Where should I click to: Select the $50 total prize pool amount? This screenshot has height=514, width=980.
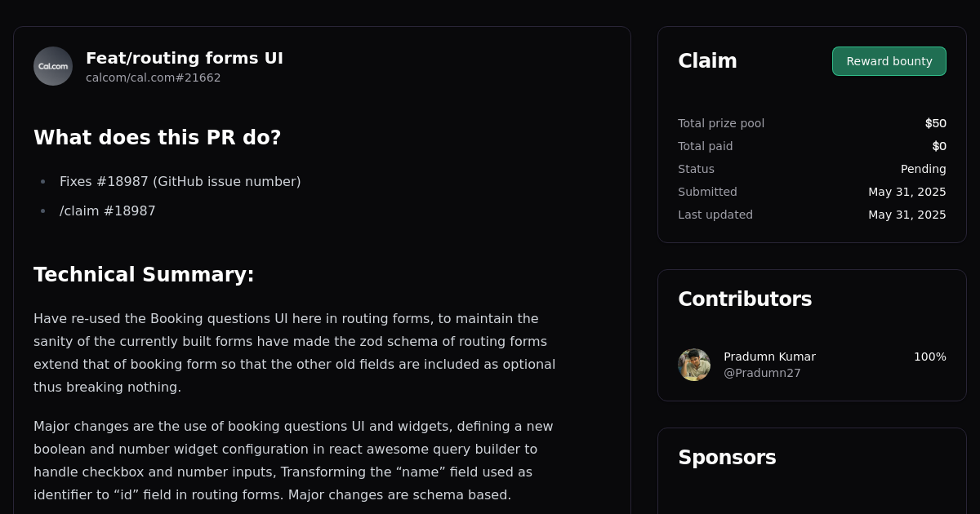pyautogui.click(x=935, y=122)
